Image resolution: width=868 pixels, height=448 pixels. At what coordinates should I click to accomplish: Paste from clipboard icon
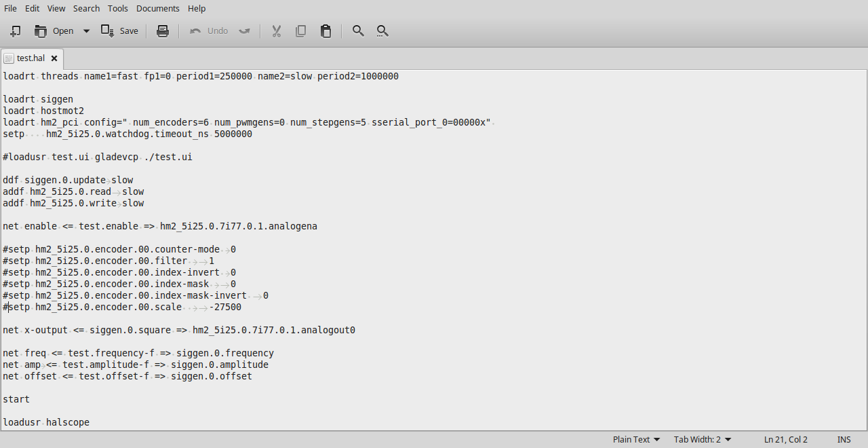click(x=325, y=31)
